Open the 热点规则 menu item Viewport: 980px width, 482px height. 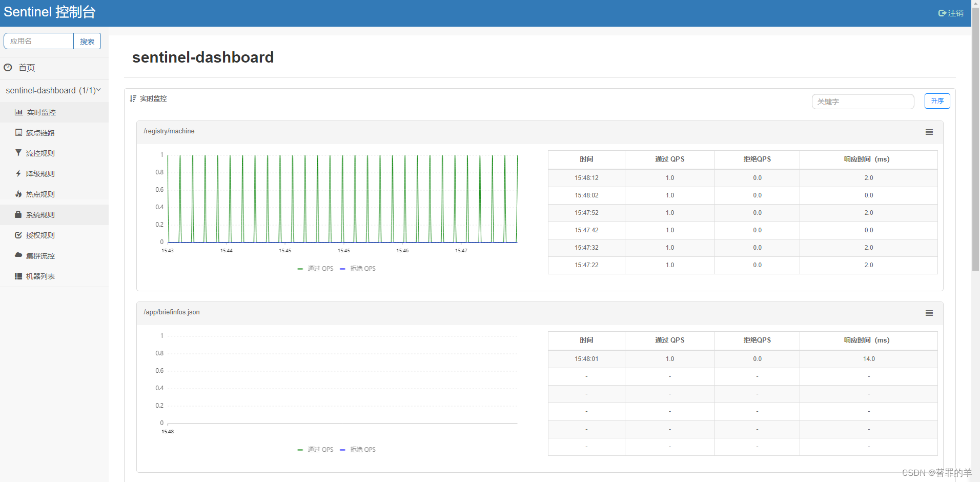point(54,194)
